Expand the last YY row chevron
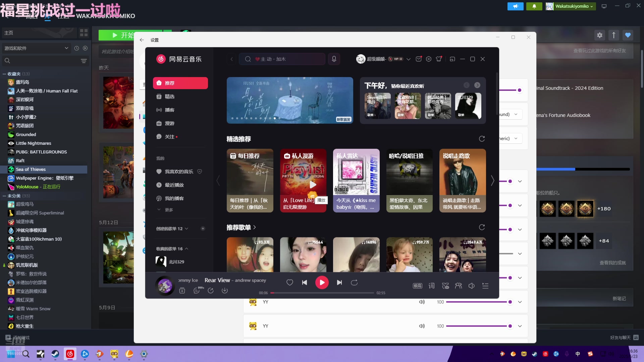This screenshot has width=644, height=362. click(x=520, y=326)
